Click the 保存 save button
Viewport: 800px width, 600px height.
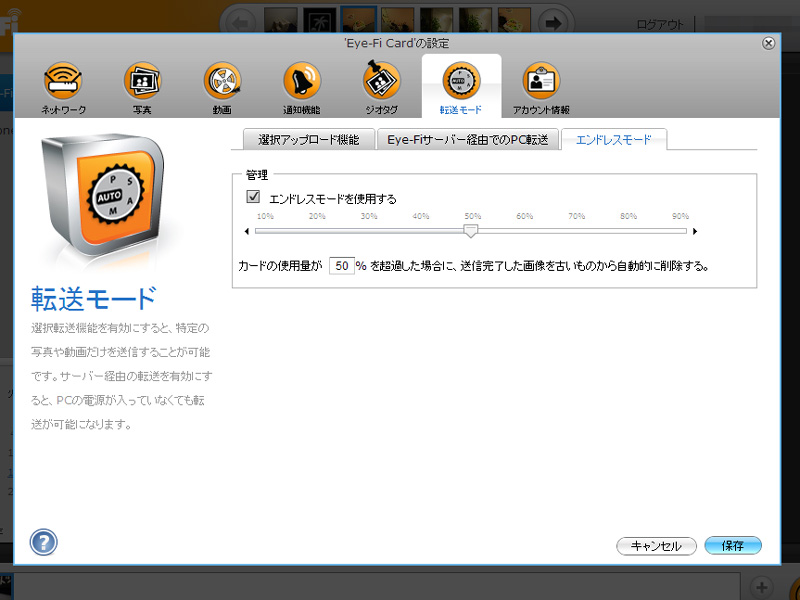[x=733, y=546]
